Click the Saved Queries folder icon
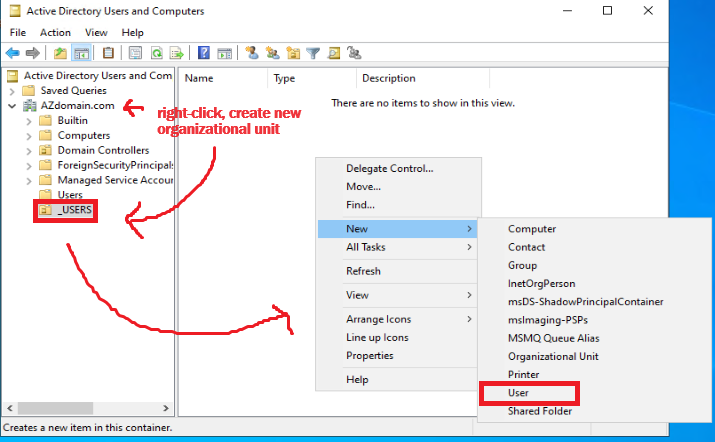715x442 pixels. (29, 90)
